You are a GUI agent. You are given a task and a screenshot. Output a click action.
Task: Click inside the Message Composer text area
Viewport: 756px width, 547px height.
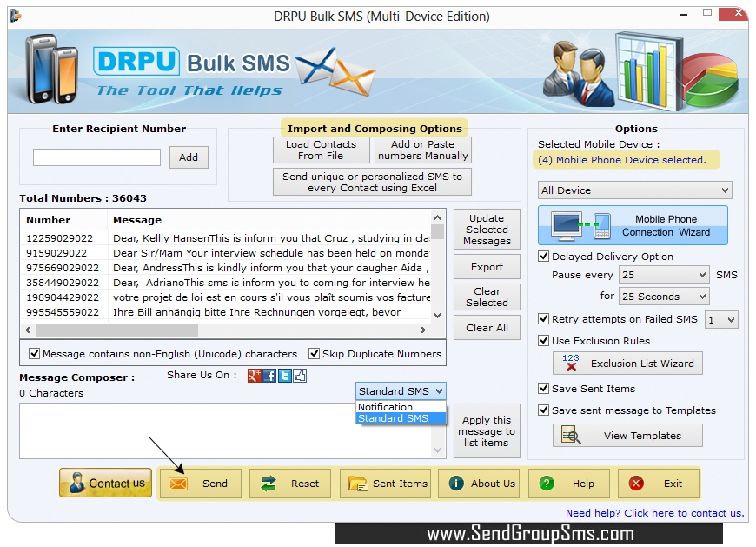[x=226, y=430]
